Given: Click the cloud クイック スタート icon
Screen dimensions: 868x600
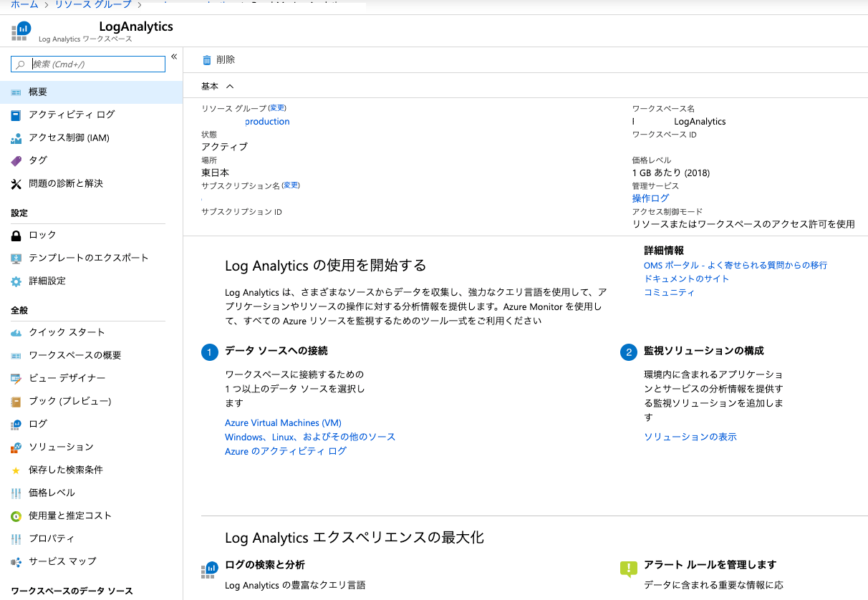Looking at the screenshot, I should pyautogui.click(x=16, y=333).
